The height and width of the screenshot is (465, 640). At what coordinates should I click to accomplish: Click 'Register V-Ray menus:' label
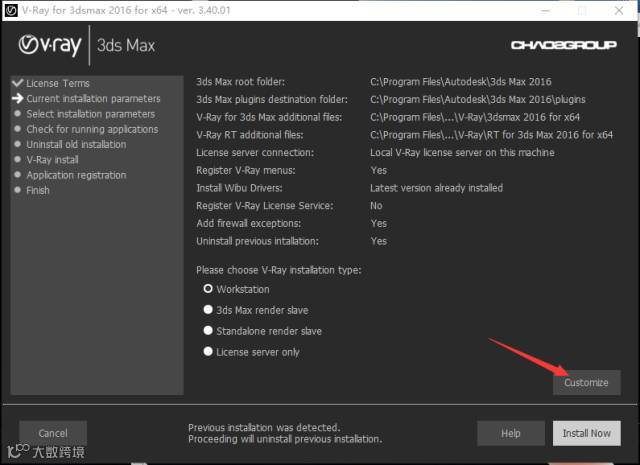246,170
